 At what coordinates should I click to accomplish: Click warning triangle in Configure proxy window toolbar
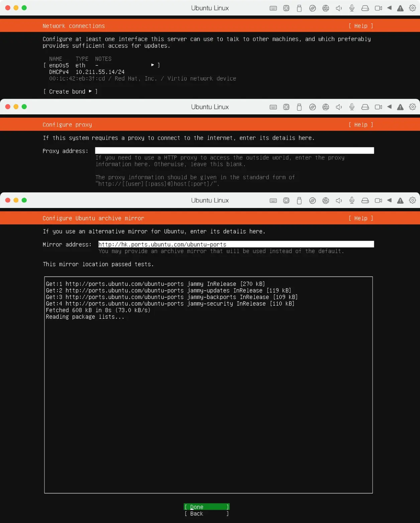pos(400,107)
